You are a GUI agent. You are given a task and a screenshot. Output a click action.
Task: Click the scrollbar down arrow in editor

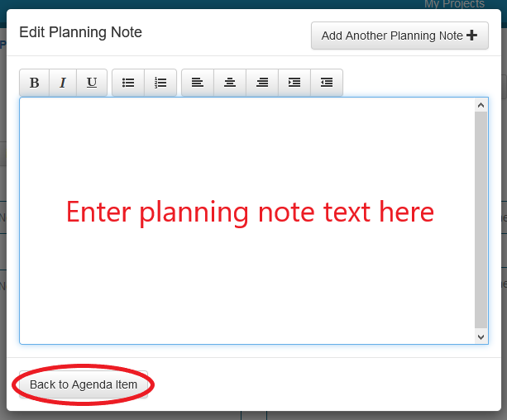click(481, 336)
